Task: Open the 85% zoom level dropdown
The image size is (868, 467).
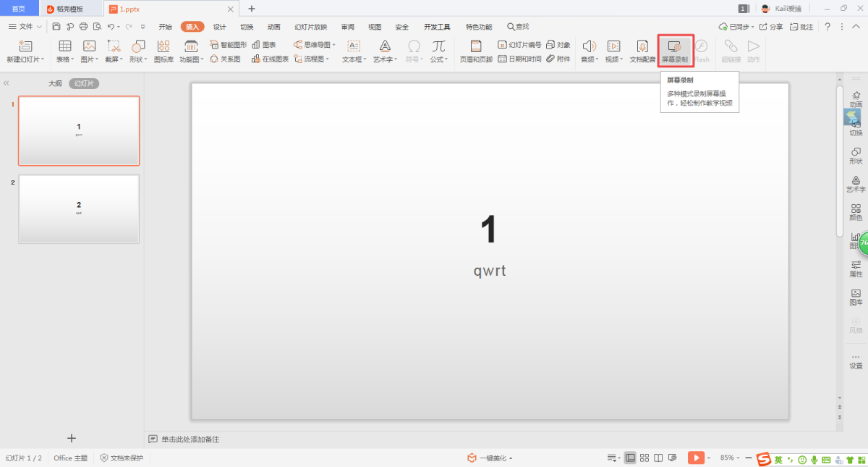Action: (x=729, y=458)
